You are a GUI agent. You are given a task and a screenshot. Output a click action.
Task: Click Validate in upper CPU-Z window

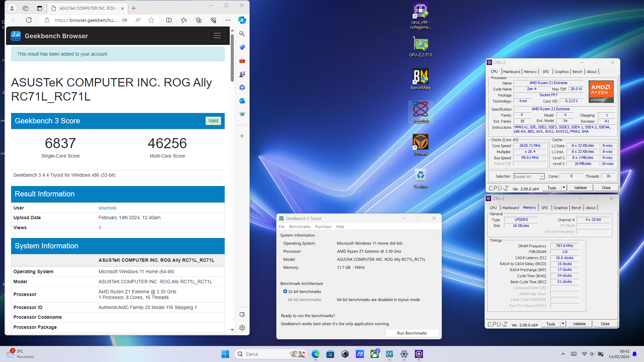click(580, 188)
